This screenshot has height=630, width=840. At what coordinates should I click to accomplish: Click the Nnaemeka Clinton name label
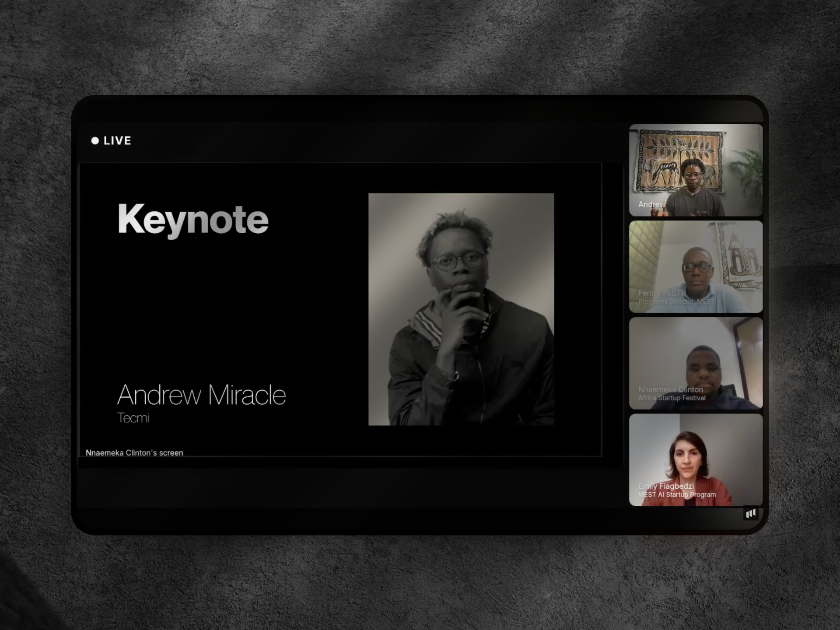670,389
